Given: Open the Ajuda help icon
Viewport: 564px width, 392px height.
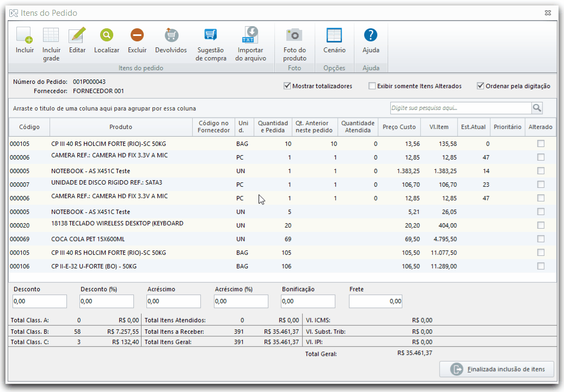Looking at the screenshot, I should 371,35.
